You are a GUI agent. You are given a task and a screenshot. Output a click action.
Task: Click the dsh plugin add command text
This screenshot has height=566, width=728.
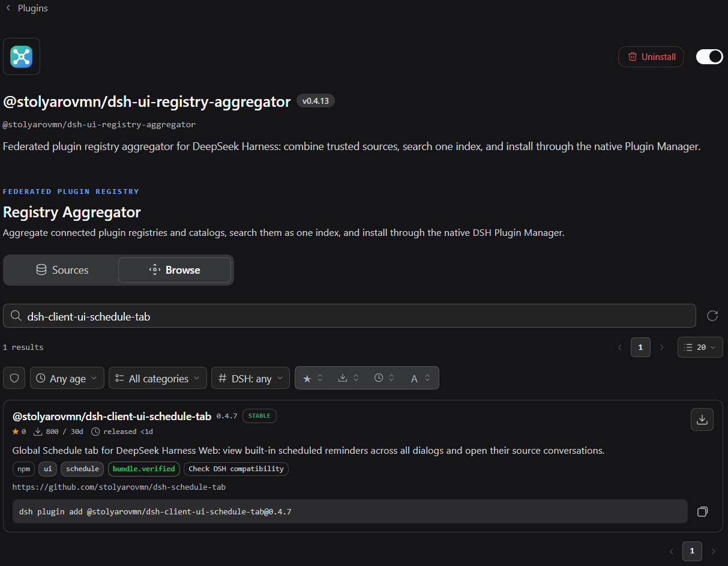(x=155, y=511)
